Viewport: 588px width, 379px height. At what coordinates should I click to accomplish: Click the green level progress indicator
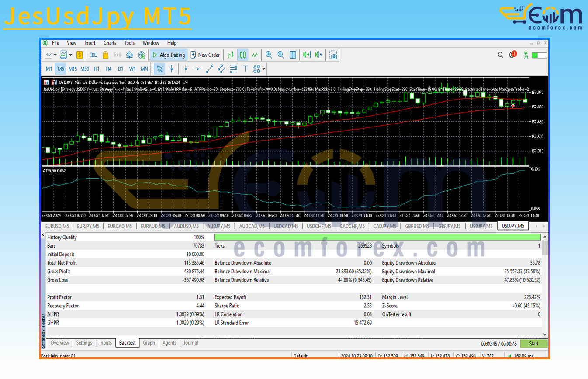(540, 55)
